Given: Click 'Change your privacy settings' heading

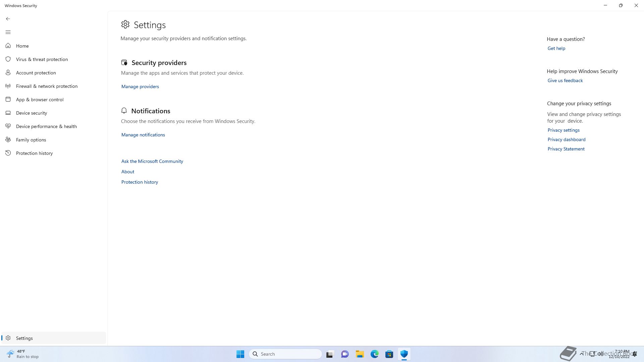Looking at the screenshot, I should pyautogui.click(x=579, y=104).
